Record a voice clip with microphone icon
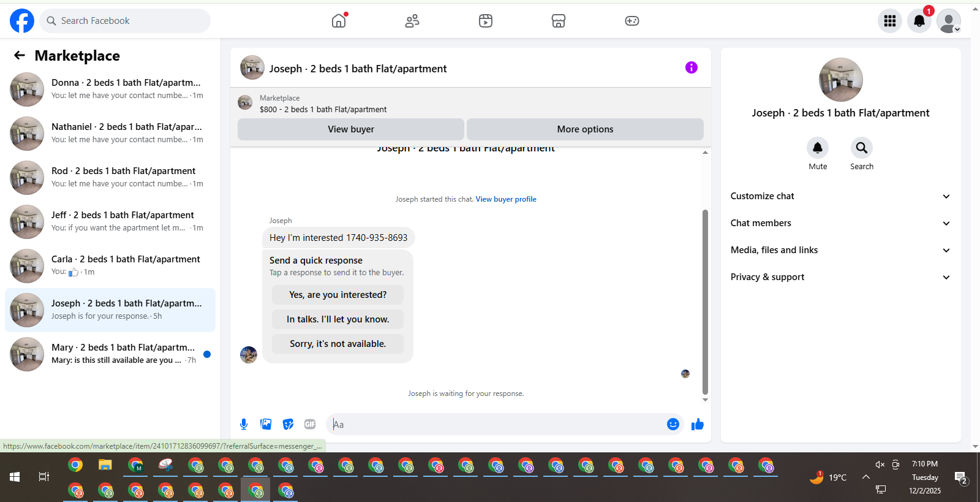Screen dimensions: 980x502 [x=244, y=424]
